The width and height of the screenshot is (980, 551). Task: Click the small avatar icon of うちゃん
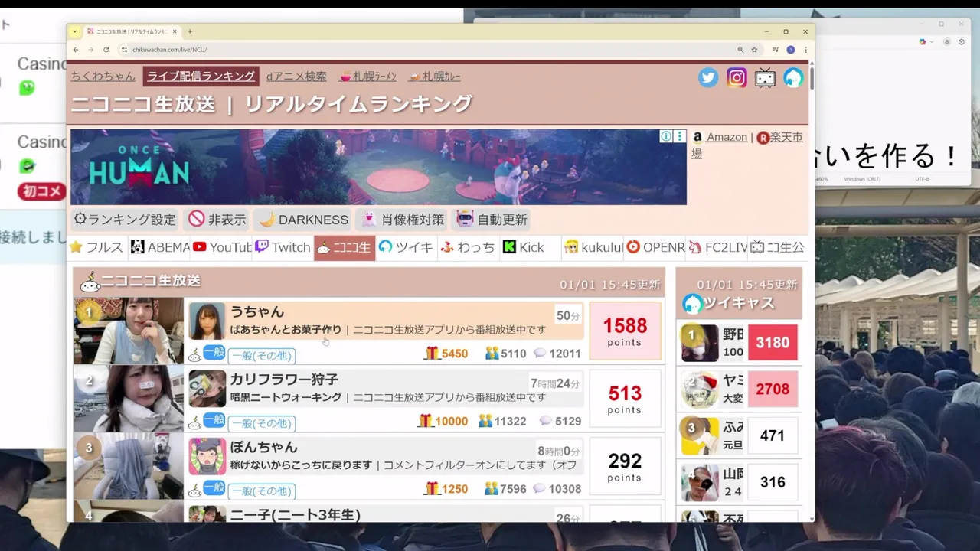click(x=207, y=321)
